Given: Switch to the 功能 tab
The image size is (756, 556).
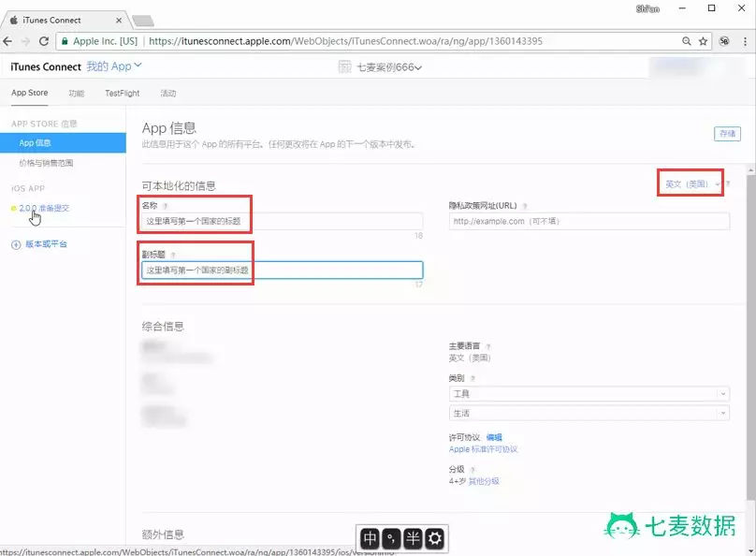Looking at the screenshot, I should [x=77, y=94].
